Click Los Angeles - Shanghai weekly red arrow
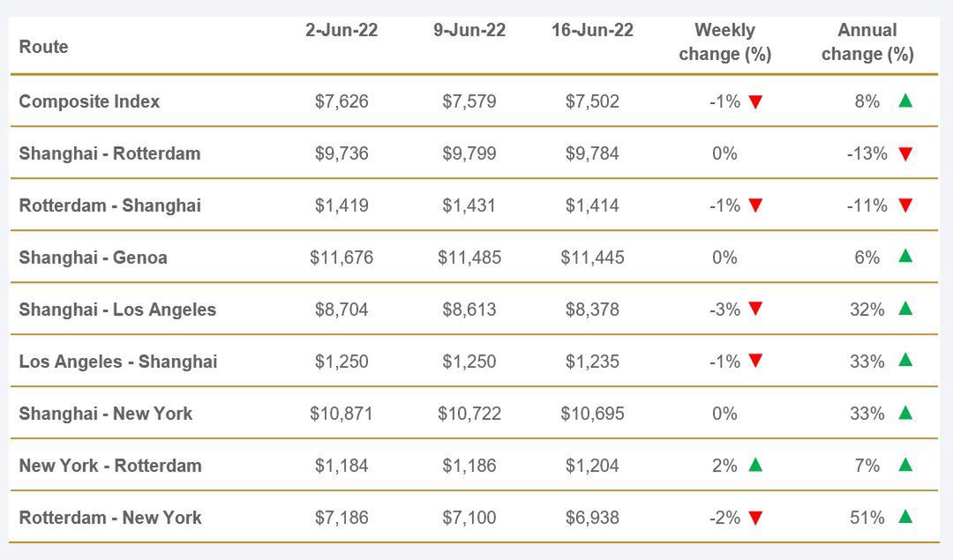 (755, 361)
